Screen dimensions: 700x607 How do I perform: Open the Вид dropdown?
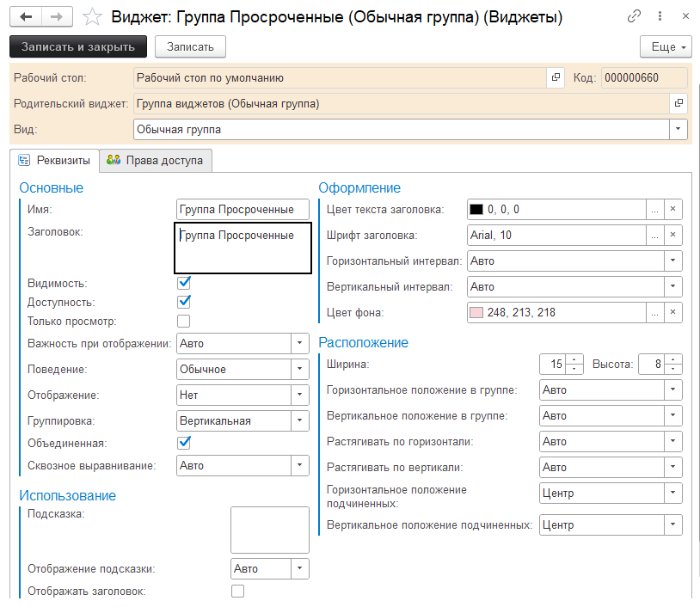pyautogui.click(x=679, y=129)
